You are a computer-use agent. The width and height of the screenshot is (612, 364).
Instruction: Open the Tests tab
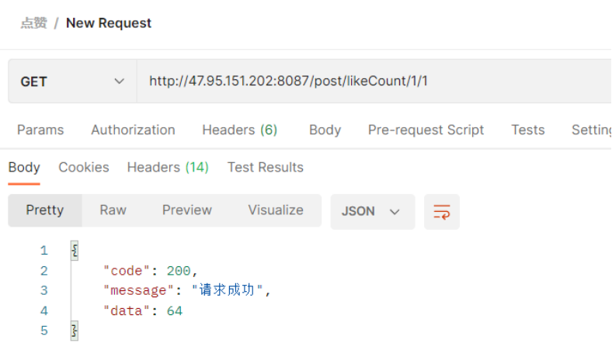point(527,130)
